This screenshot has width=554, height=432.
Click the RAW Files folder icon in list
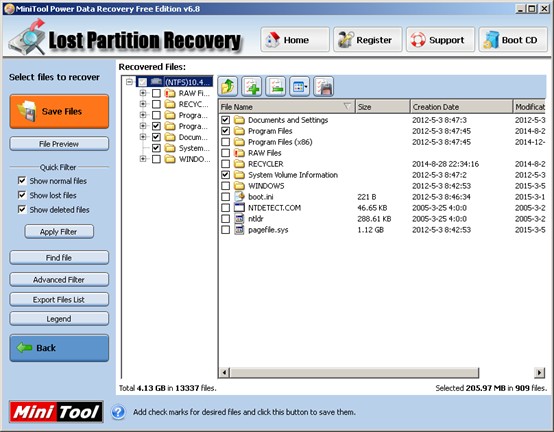(x=239, y=153)
